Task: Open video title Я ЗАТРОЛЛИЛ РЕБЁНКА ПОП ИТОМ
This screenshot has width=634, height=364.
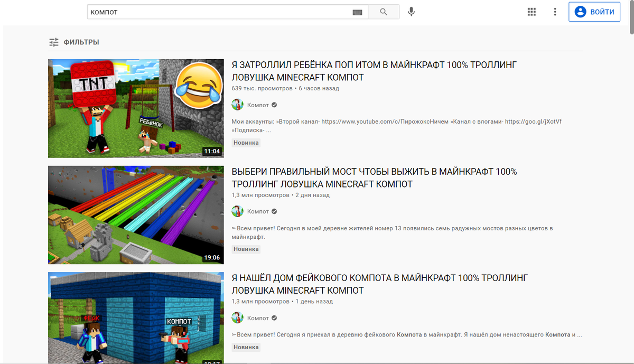Action: coord(374,71)
